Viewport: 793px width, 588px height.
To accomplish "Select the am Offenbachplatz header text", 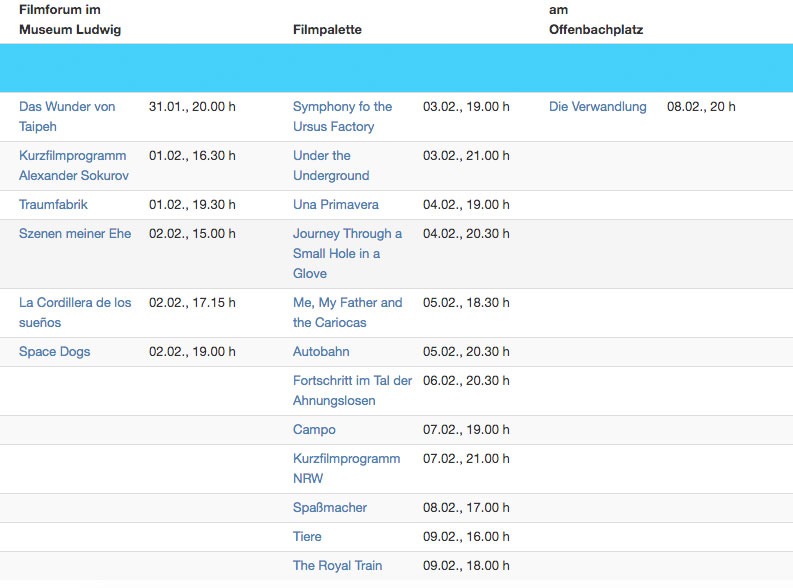I will click(x=596, y=19).
